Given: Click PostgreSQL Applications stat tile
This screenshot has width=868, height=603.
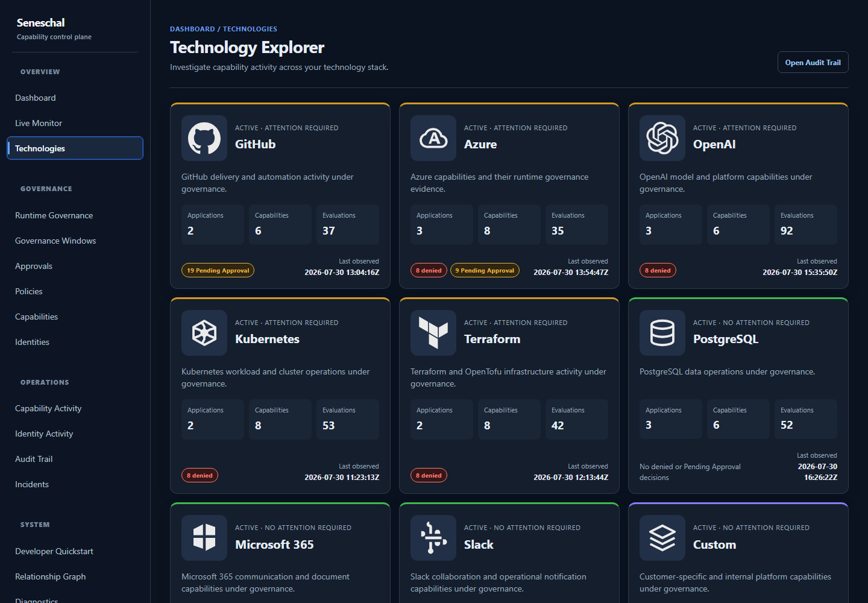Looking at the screenshot, I should coord(671,419).
